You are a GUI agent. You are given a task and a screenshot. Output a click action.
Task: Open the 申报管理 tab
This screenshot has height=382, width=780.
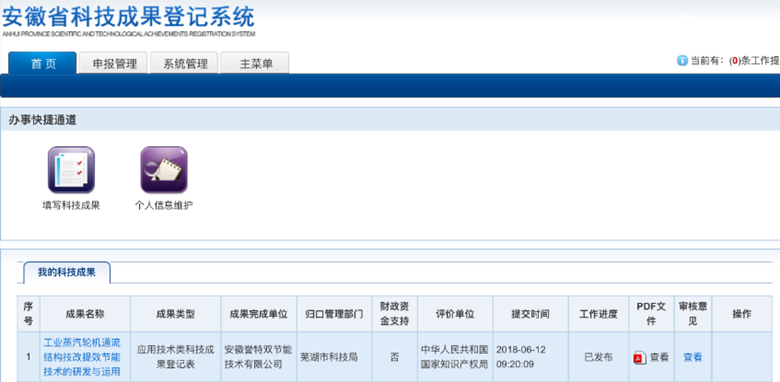[114, 63]
